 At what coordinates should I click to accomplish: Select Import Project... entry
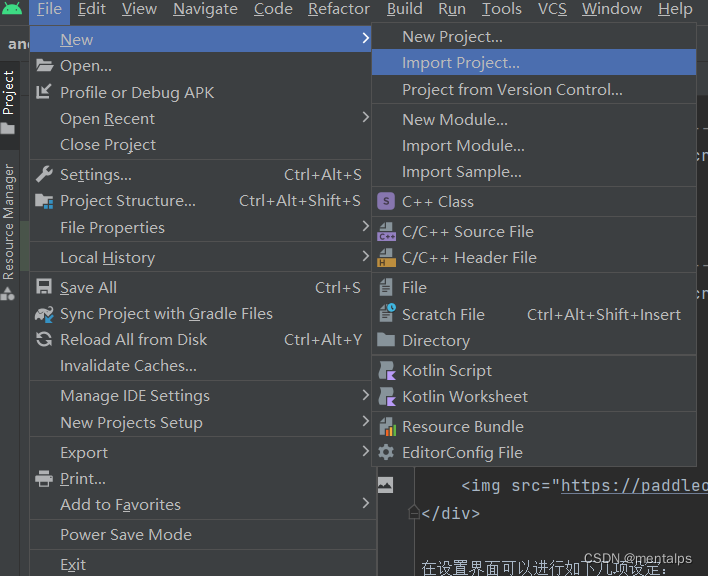point(534,62)
